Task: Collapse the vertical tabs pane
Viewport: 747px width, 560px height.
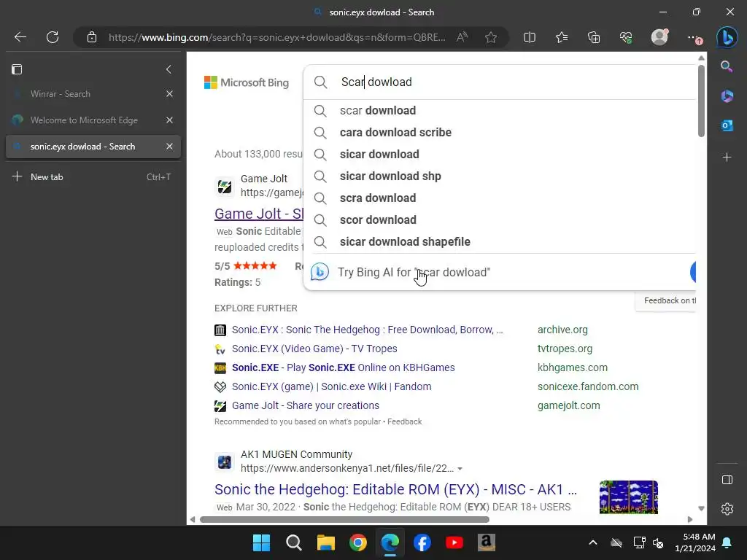Action: pos(169,69)
